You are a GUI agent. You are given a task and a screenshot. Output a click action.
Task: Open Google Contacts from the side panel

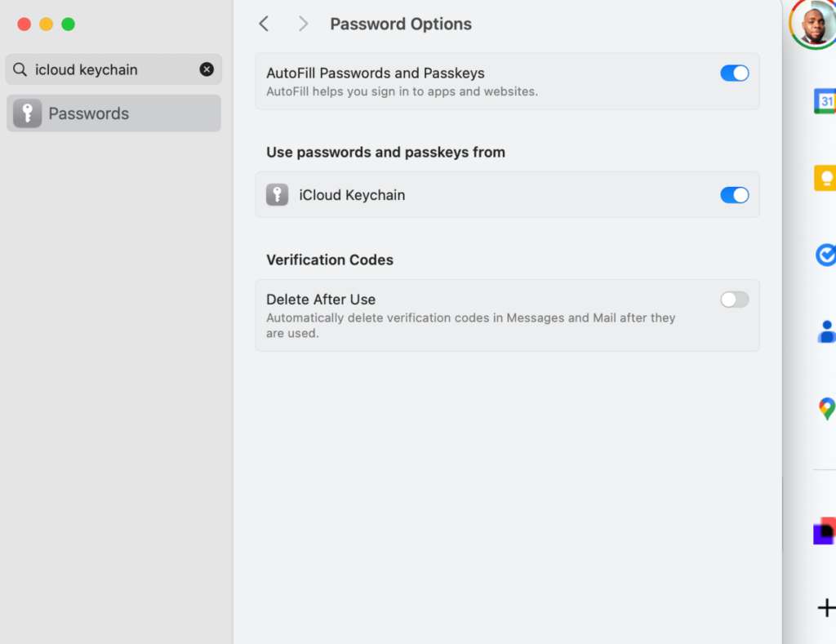[826, 331]
